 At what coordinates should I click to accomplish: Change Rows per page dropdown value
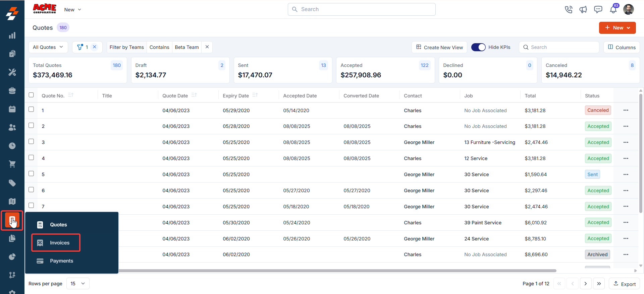point(78,284)
